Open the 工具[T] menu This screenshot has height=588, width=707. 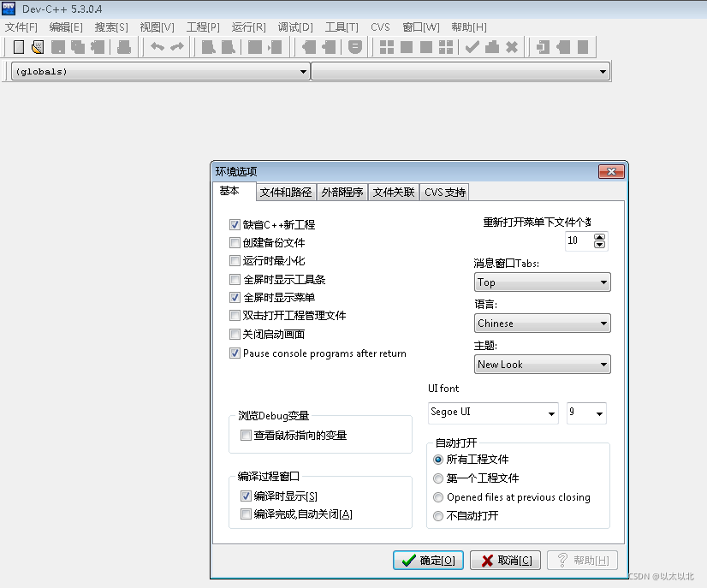coord(342,27)
